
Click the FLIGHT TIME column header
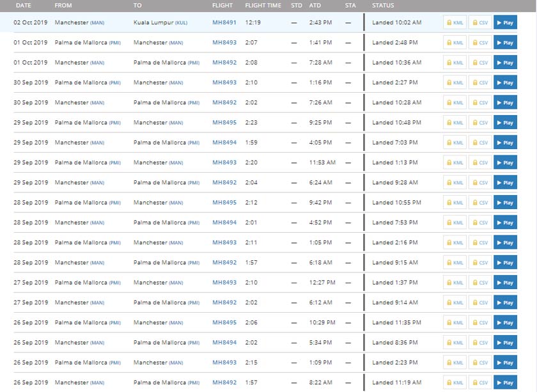click(263, 5)
